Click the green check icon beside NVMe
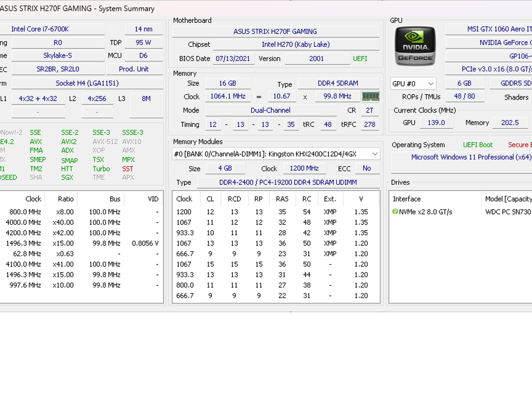The width and height of the screenshot is (532, 399). 395,212
